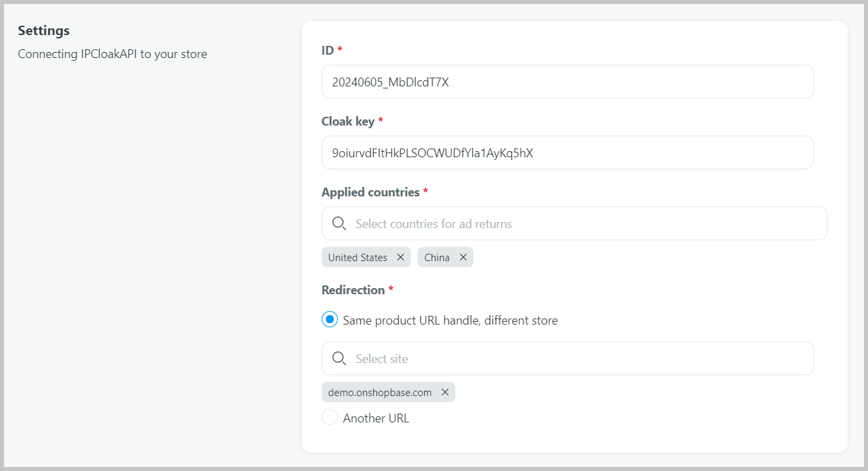Screen dimensions: 868x471
Task: Remove the China country tag
Action: 463,257
